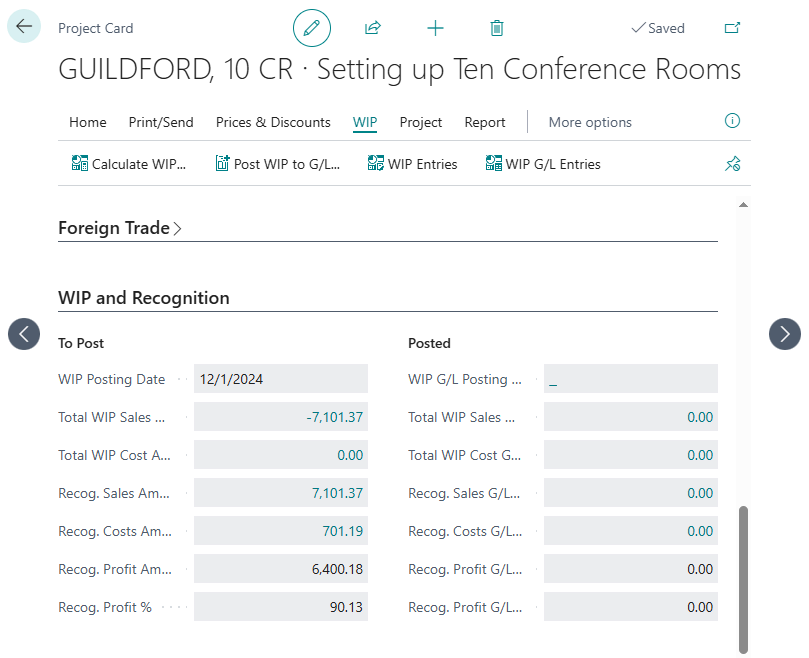The image size is (809, 658).
Task: Switch to the Prices & Discounts tab
Action: [273, 122]
